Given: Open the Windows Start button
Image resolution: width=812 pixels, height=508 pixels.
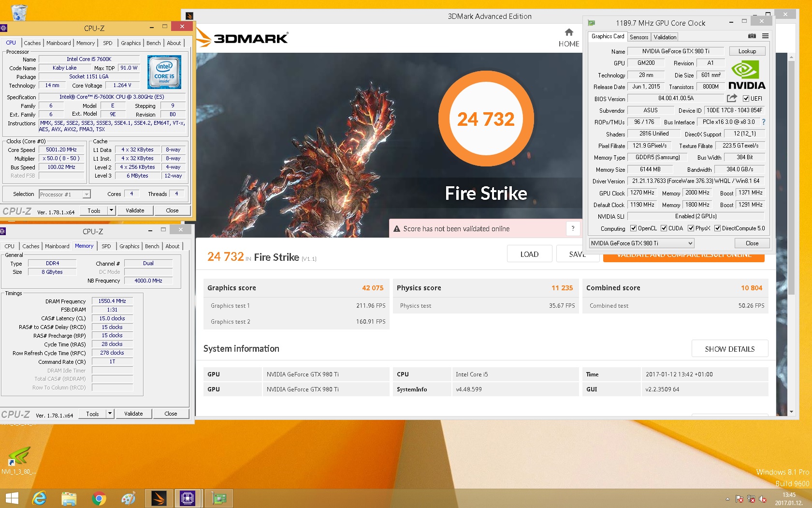Looking at the screenshot, I should [12, 498].
